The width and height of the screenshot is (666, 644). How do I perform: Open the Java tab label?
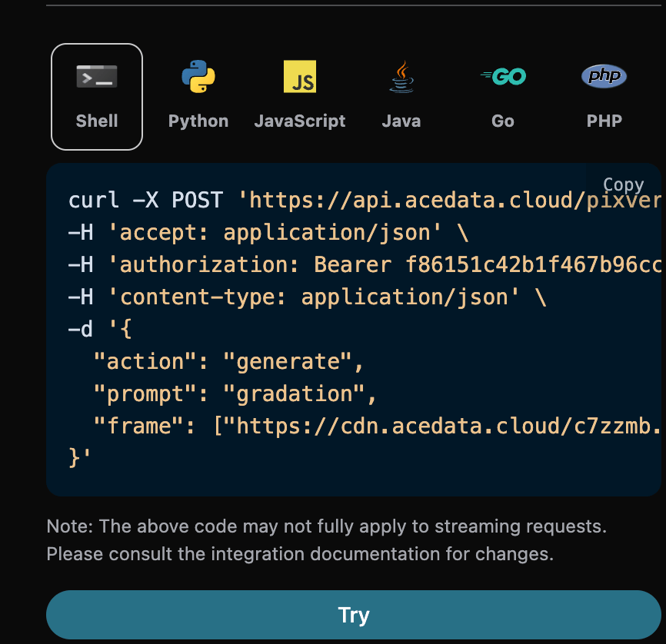[x=401, y=121]
